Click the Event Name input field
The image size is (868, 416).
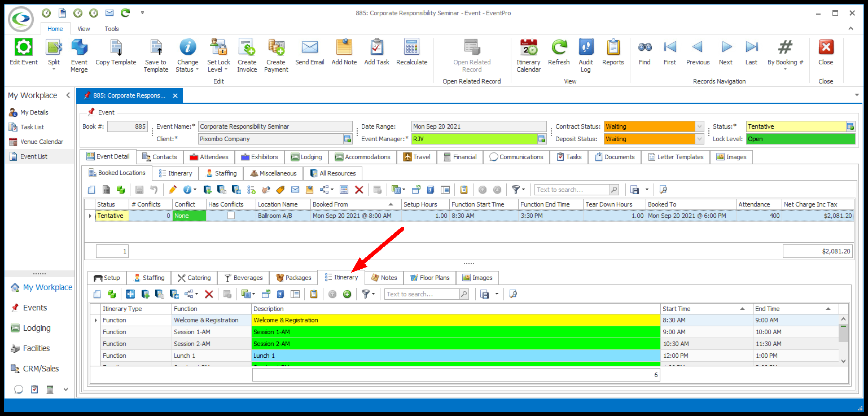(275, 126)
